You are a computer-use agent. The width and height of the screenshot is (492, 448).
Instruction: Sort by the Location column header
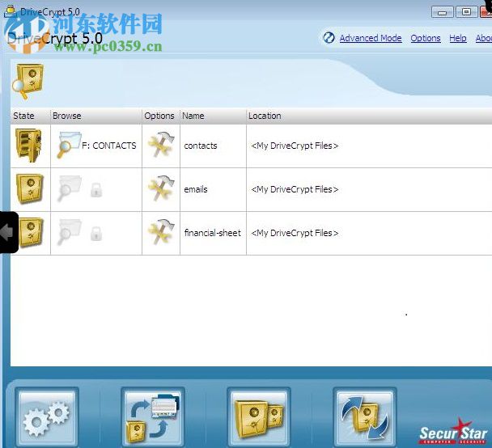pos(369,116)
